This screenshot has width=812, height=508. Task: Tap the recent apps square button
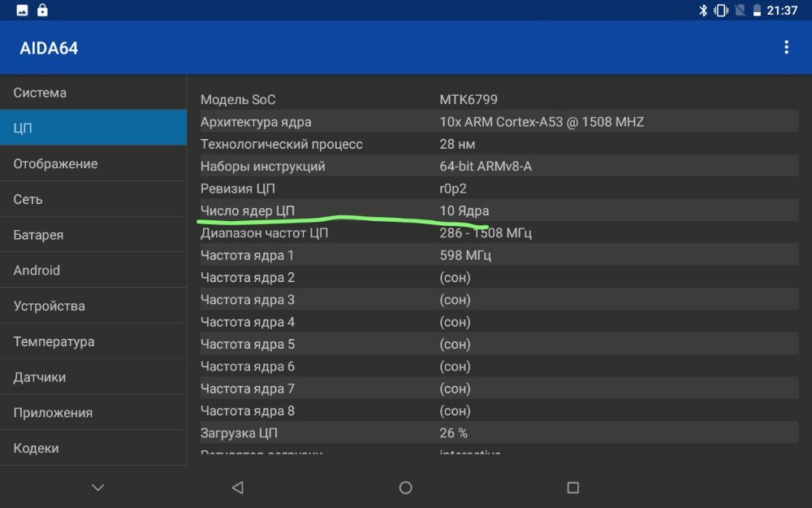[572, 487]
